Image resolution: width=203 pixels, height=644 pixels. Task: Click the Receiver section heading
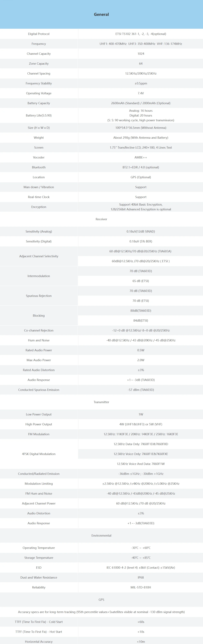pos(101,219)
